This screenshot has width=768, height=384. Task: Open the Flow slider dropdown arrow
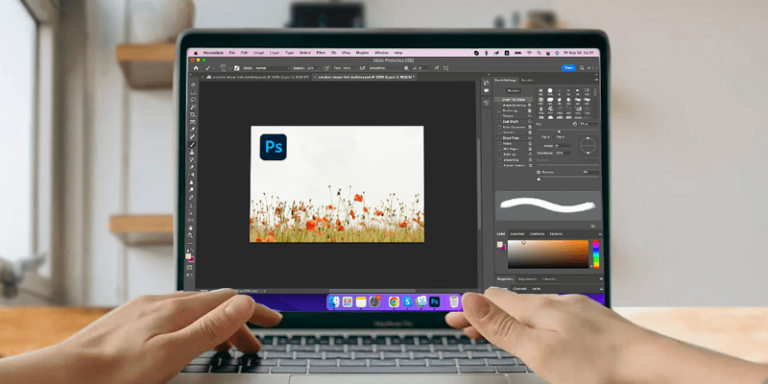click(x=354, y=68)
